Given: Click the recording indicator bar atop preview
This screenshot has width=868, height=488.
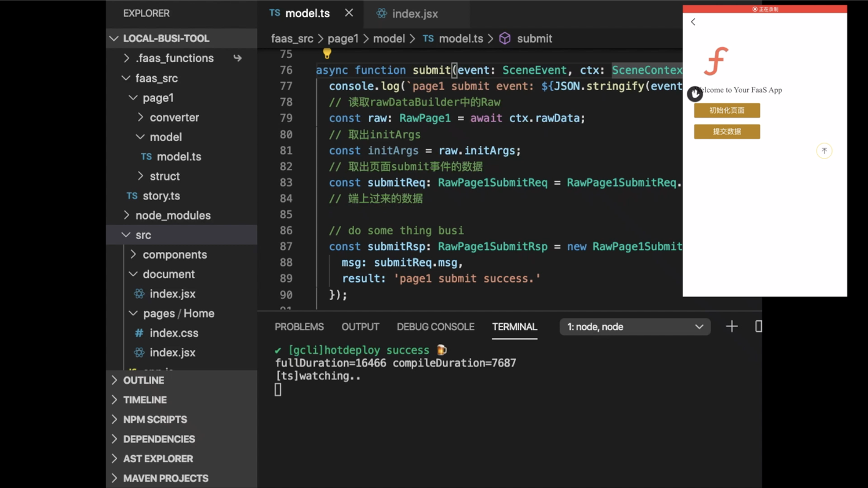Looking at the screenshot, I should (x=765, y=9).
